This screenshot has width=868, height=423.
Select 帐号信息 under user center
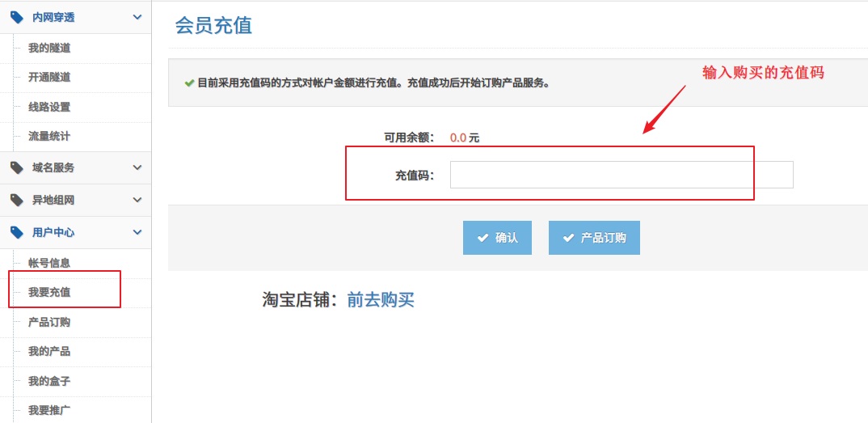click(49, 263)
